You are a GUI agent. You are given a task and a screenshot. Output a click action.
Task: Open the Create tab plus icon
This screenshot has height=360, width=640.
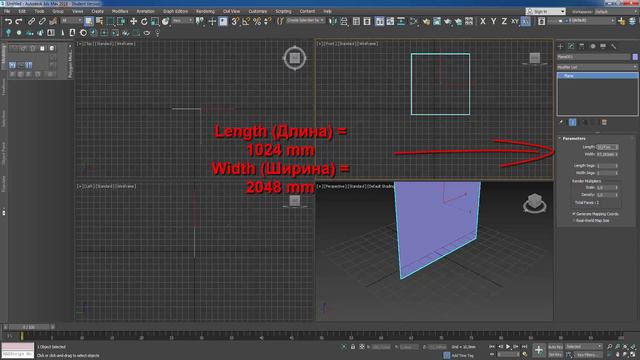click(x=560, y=47)
